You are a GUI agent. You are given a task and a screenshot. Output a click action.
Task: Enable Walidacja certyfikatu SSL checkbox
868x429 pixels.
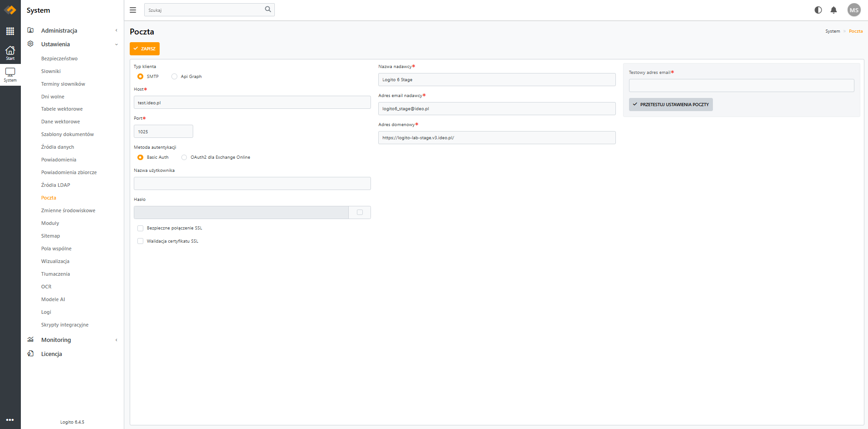pyautogui.click(x=141, y=241)
